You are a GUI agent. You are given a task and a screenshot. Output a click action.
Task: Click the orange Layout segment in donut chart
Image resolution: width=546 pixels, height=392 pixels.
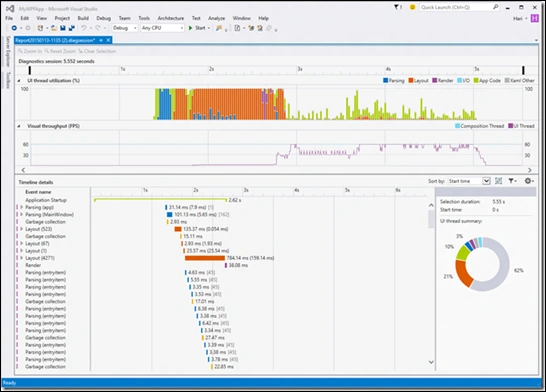point(463,273)
